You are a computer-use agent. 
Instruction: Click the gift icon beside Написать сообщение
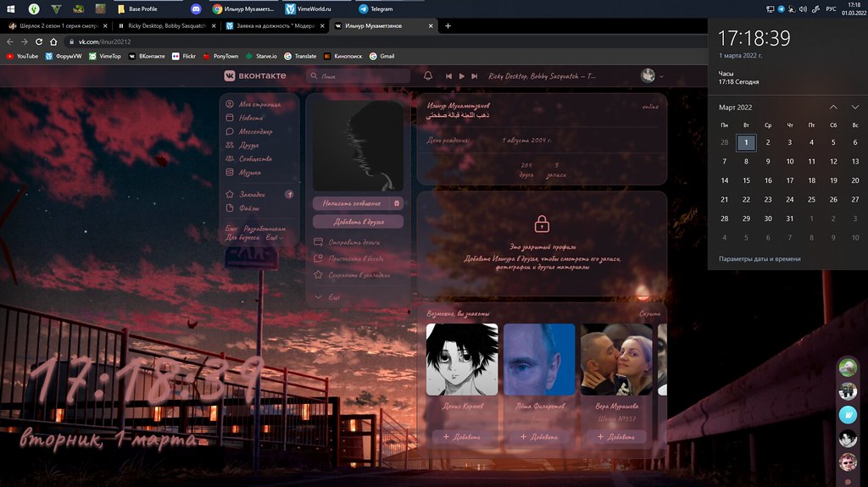point(398,203)
